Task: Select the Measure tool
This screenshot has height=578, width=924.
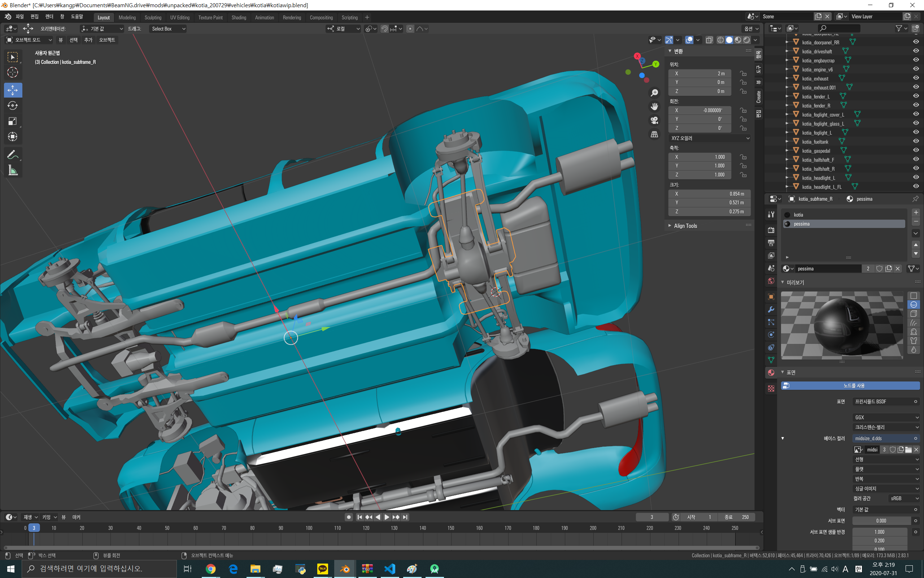Action: pyautogui.click(x=13, y=170)
